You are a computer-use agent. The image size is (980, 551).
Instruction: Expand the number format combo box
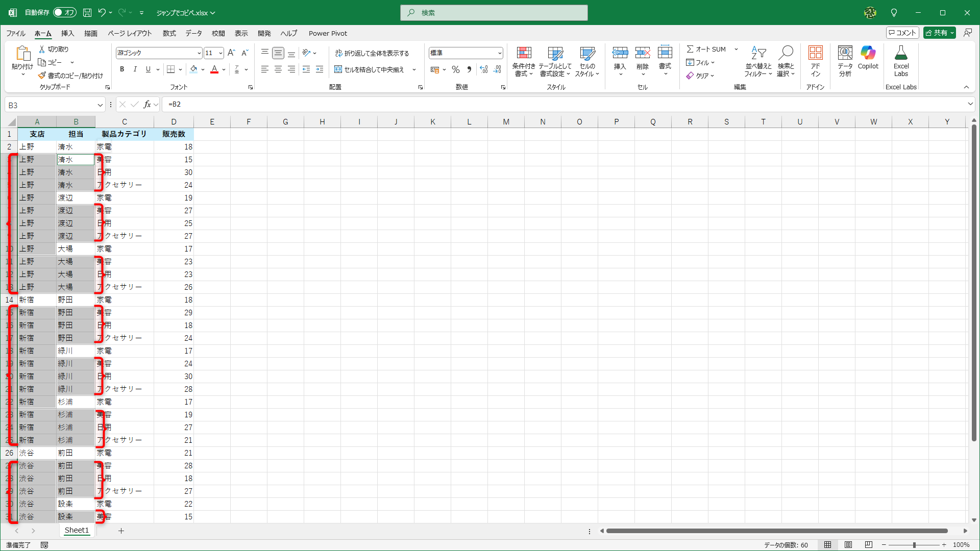point(499,53)
